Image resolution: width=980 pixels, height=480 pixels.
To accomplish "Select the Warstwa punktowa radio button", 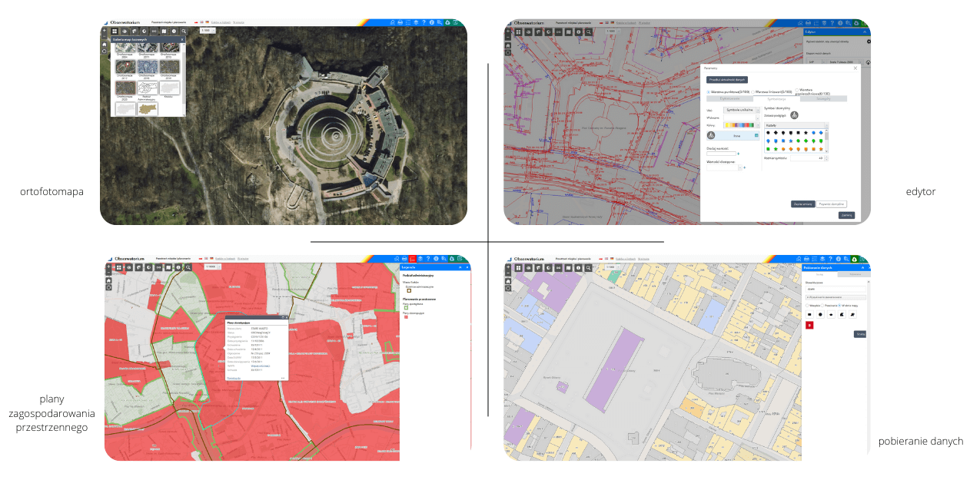I will [708, 91].
